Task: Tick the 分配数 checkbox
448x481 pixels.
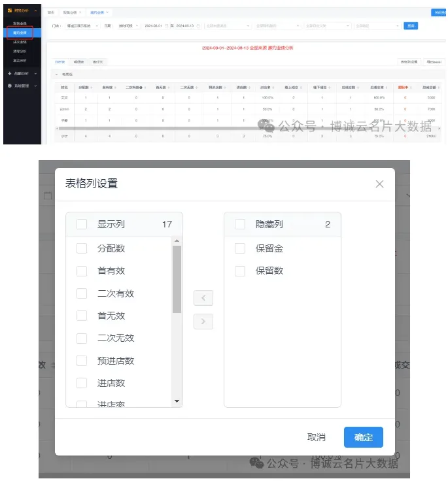Action: pos(82,248)
